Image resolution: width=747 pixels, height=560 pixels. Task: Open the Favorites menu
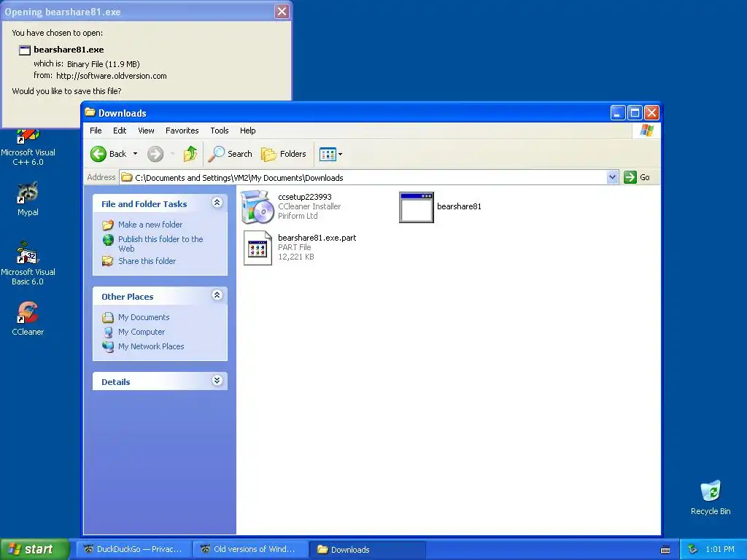pos(182,131)
